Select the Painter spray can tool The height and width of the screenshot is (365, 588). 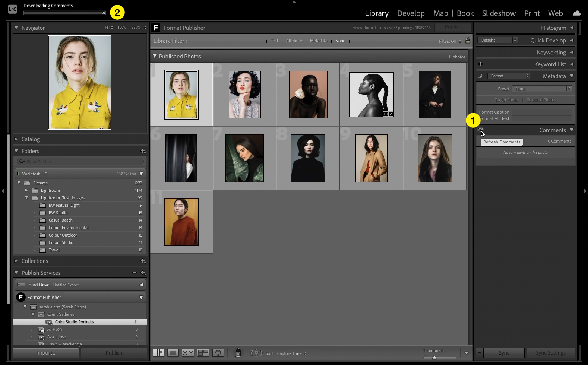pos(238,353)
